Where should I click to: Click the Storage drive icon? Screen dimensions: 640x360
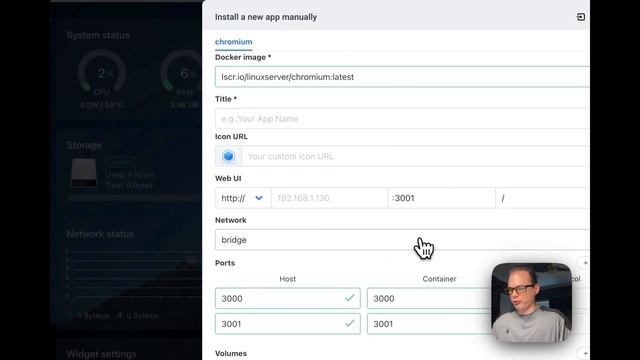click(84, 173)
